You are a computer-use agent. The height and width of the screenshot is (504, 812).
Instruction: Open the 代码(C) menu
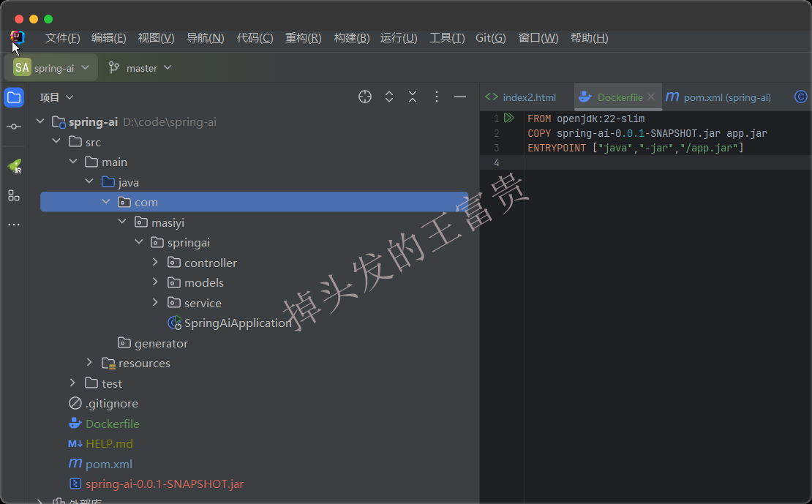tap(255, 38)
